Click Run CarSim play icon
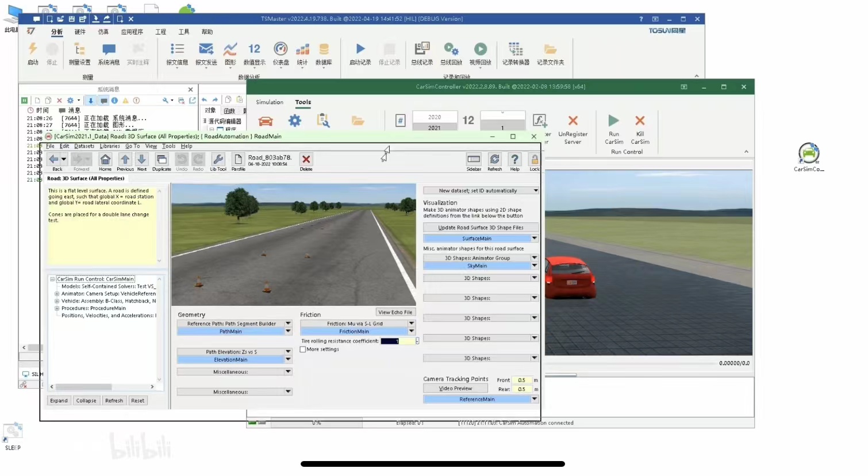Viewport: 868px width, 476px height. pos(613,121)
